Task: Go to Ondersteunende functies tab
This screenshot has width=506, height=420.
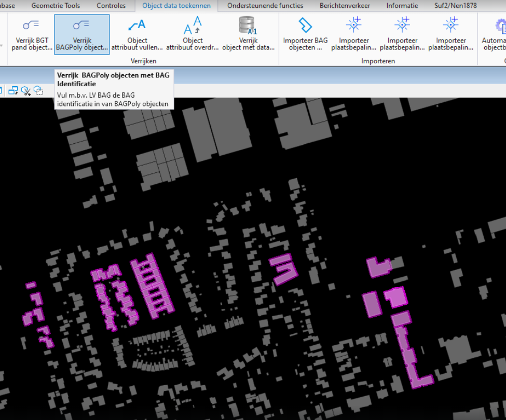Action: pyautogui.click(x=265, y=6)
